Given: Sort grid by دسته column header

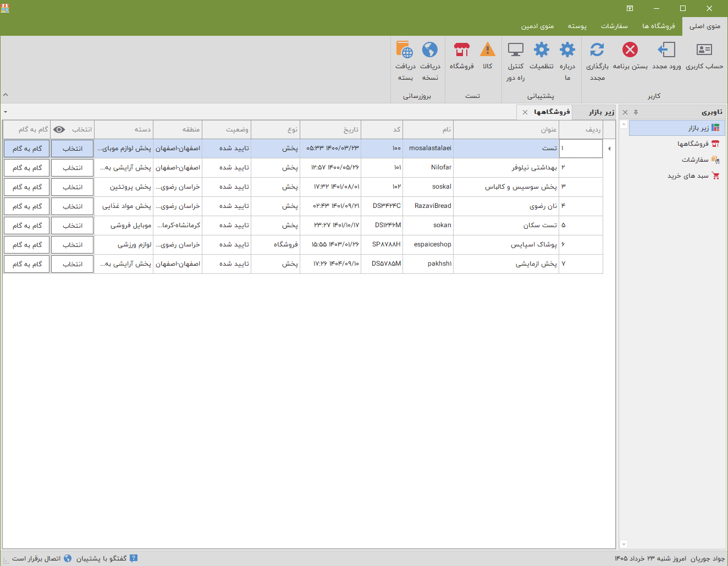Looking at the screenshot, I should click(x=124, y=130).
